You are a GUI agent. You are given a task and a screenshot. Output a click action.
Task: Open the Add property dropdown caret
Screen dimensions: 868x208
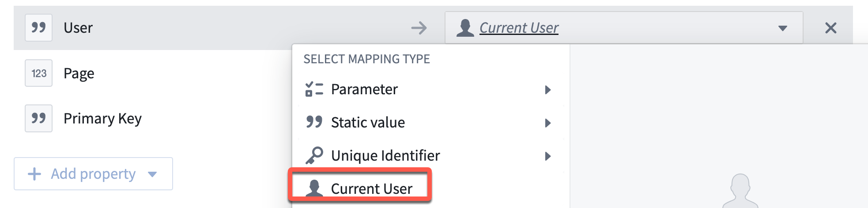click(x=152, y=174)
